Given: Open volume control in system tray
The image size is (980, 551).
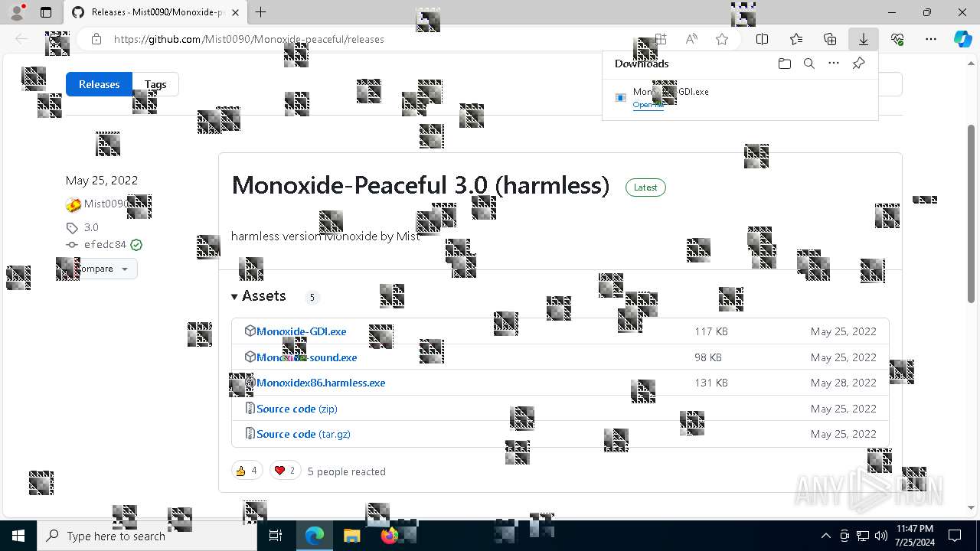Looking at the screenshot, I should click(881, 536).
